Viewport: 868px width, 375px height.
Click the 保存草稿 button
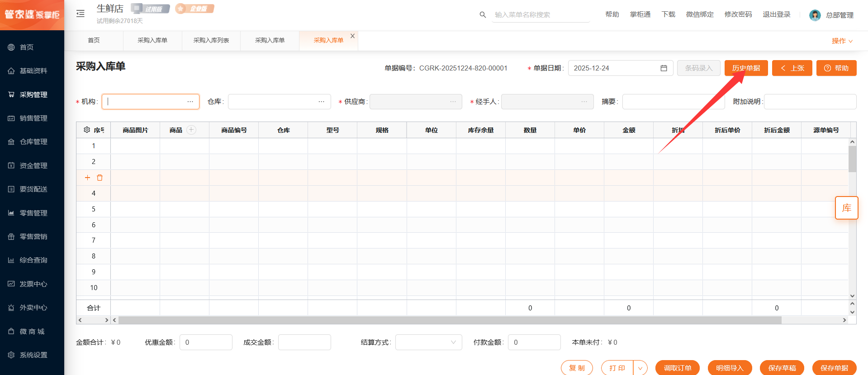(782, 368)
